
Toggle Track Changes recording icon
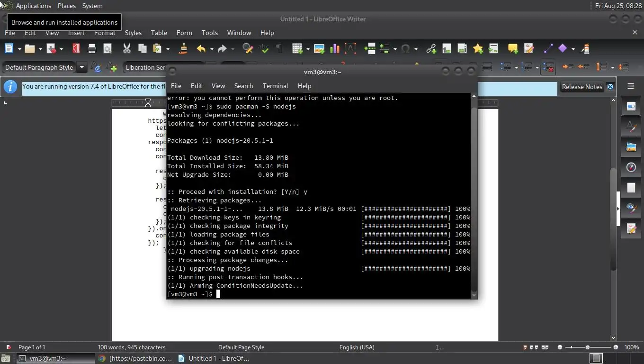coord(529,48)
